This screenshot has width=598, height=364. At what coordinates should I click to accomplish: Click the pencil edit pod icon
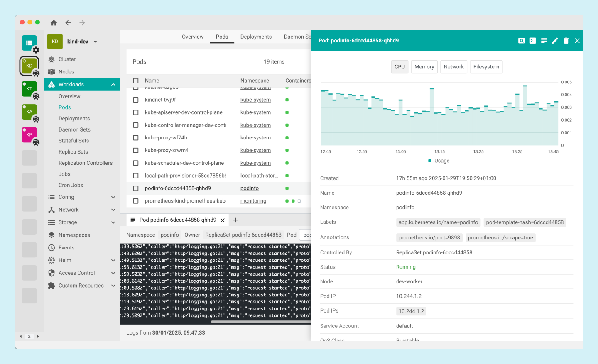pyautogui.click(x=555, y=41)
